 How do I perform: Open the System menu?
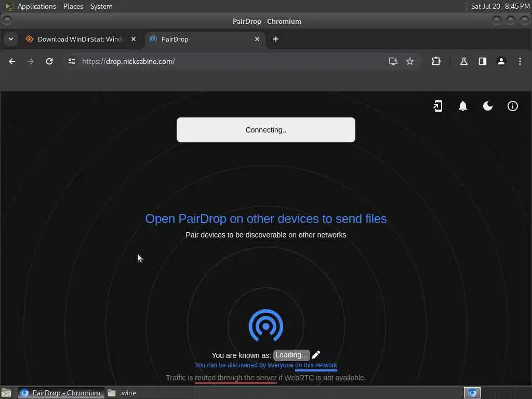coord(101,6)
